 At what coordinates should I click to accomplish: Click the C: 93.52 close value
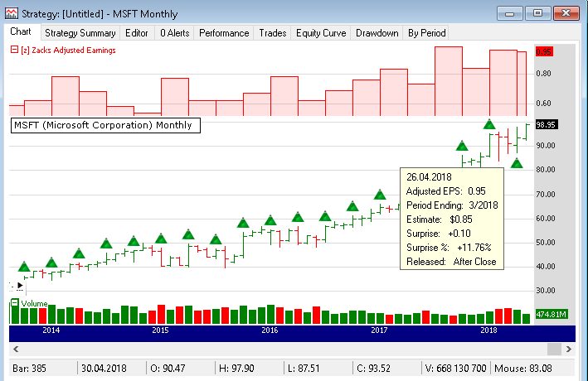[x=373, y=369]
